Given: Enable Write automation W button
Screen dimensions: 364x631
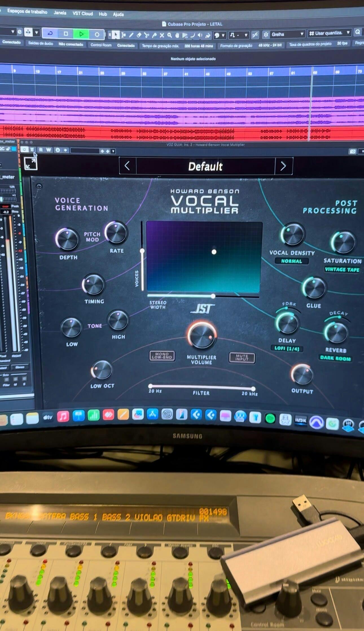Looking at the screenshot, I should [x=49, y=150].
